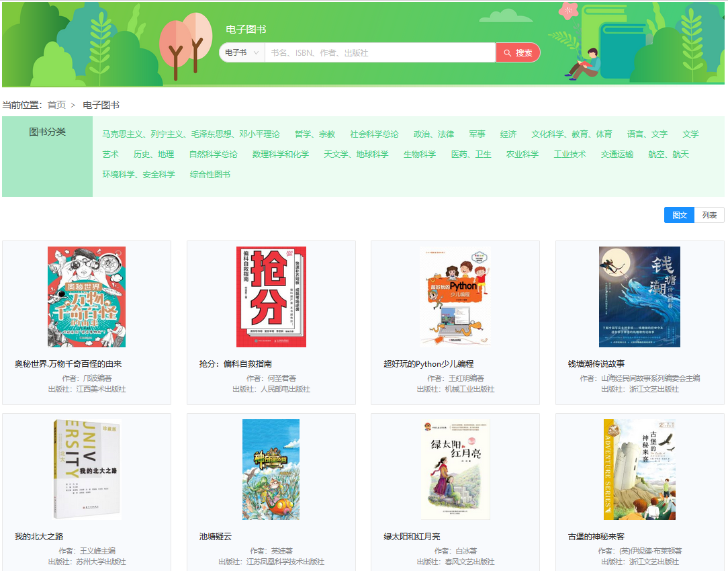Click publisher 江苏凤凰科学技术出版社 text
This screenshot has width=728, height=571.
[285, 562]
